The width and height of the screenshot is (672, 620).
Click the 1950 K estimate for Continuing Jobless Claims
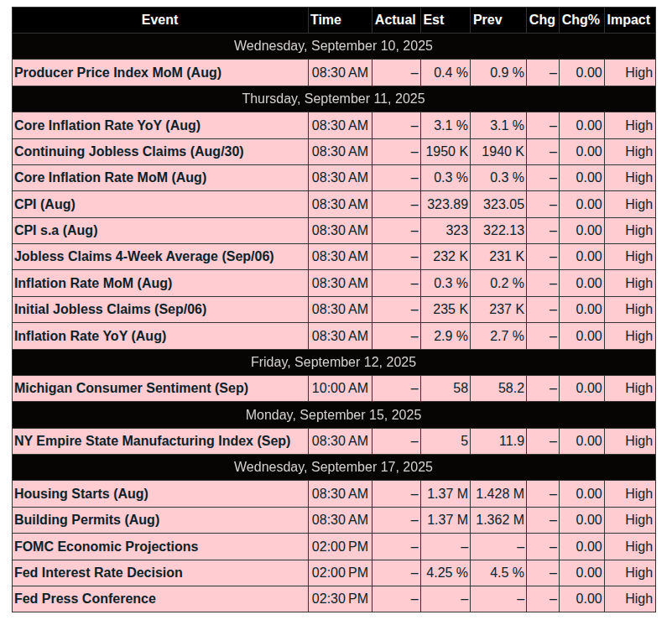click(445, 151)
